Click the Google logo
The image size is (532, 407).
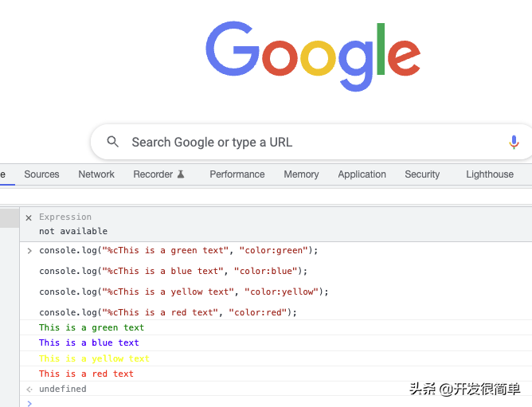click(313, 56)
